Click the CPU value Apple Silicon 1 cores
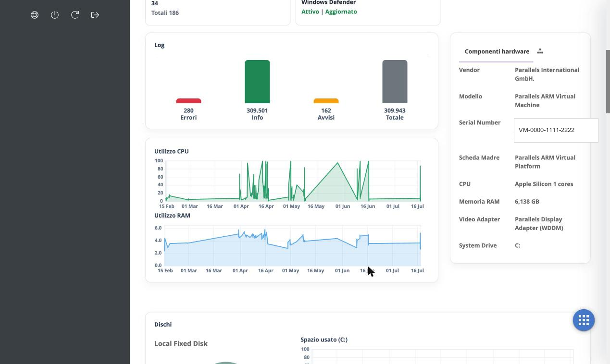Viewport: 610px width, 364px height. 544,184
